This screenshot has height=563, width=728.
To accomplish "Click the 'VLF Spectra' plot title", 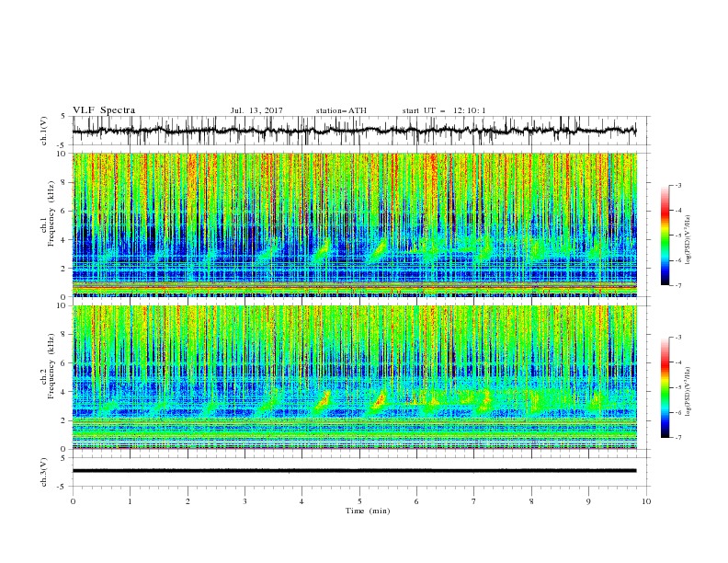I will 104,110.
